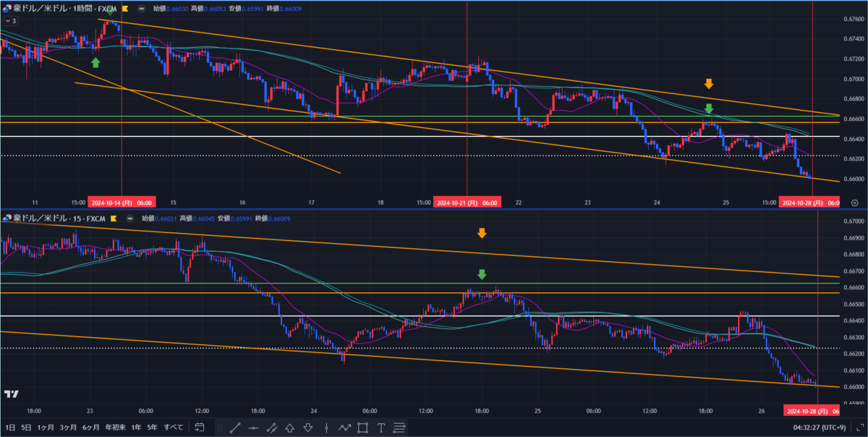Select green up arrow on upper chart
The image size is (868, 437).
point(95,62)
